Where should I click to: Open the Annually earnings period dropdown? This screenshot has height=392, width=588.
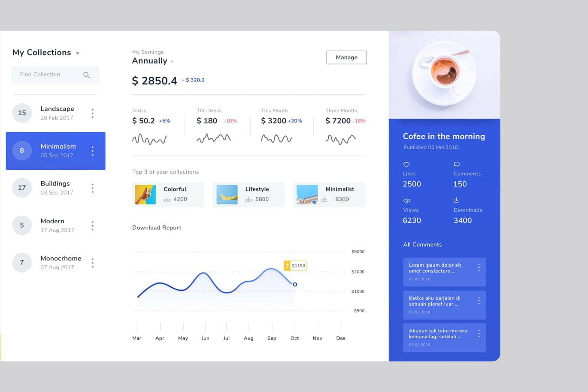pyautogui.click(x=172, y=62)
